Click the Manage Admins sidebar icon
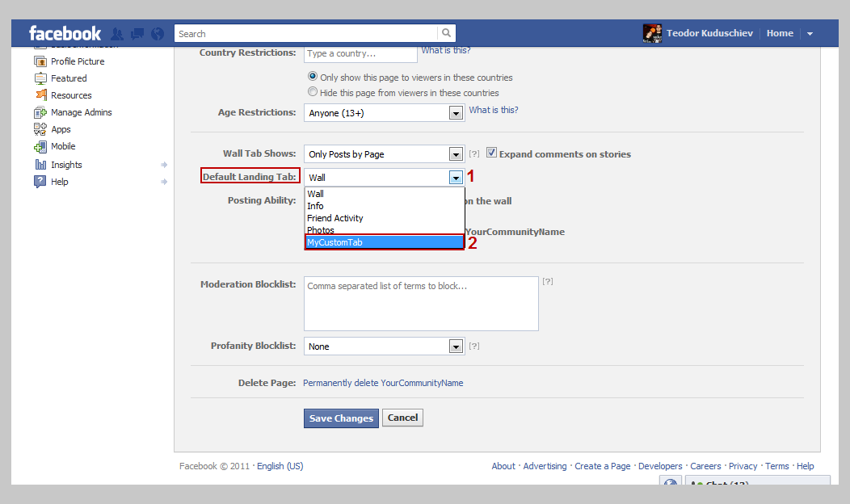The width and height of the screenshot is (850, 504). point(40,113)
